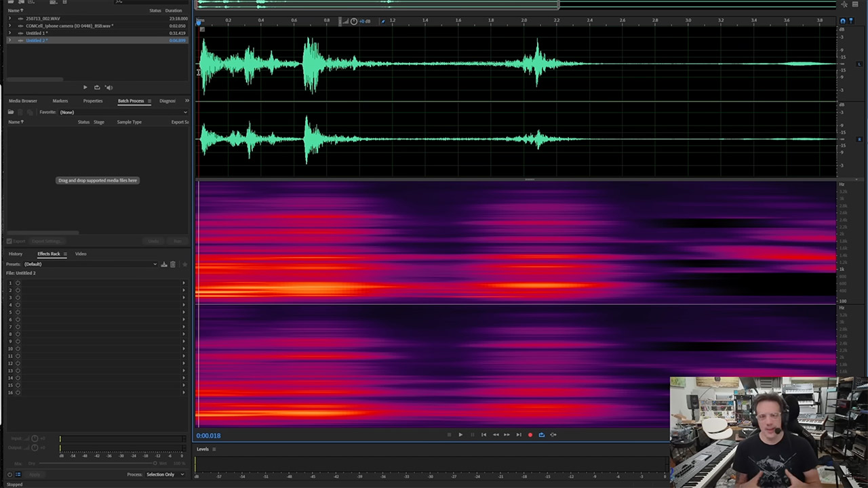This screenshot has width=868, height=488.
Task: Open the Presets dropdown in Effects Rack
Action: pyautogui.click(x=90, y=264)
